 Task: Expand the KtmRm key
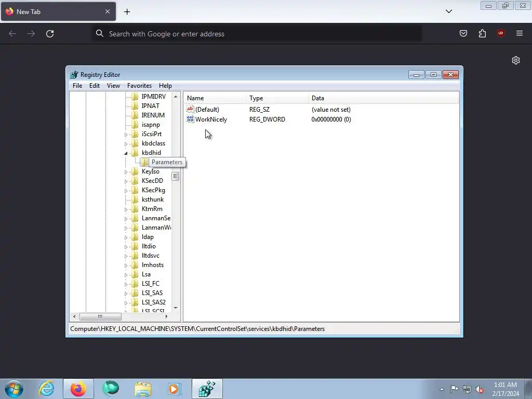click(x=126, y=209)
